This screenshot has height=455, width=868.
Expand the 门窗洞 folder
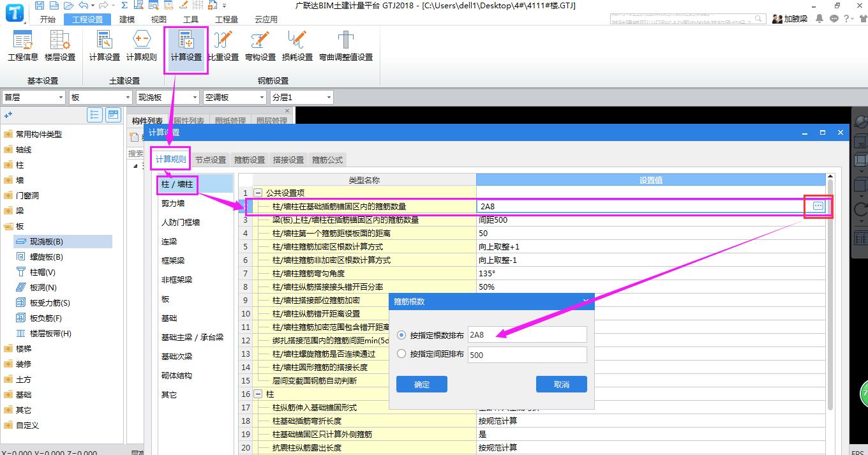(x=8, y=196)
